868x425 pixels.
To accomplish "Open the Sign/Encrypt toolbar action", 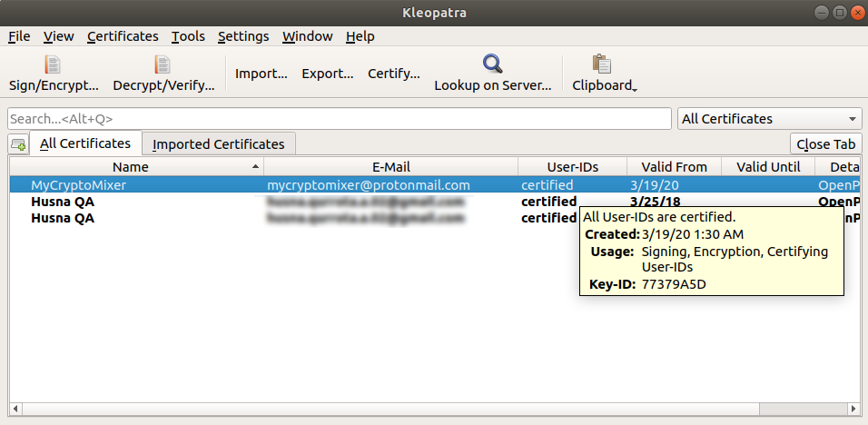I will pos(54,74).
